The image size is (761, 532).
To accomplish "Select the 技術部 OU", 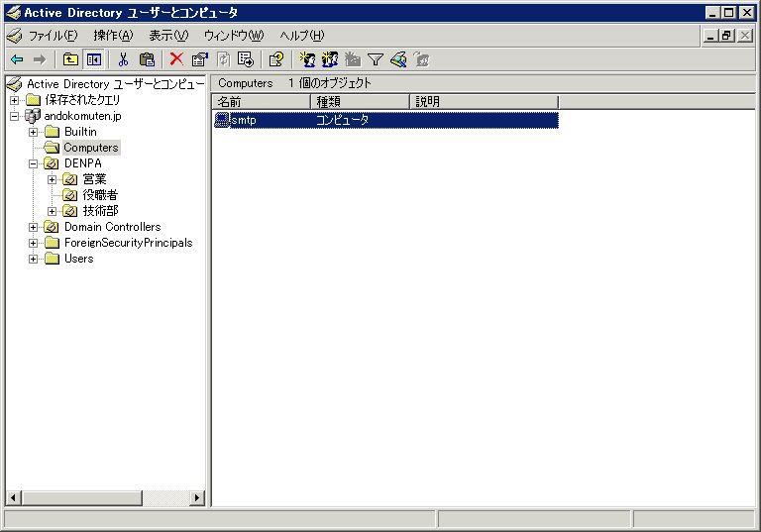I will [100, 211].
